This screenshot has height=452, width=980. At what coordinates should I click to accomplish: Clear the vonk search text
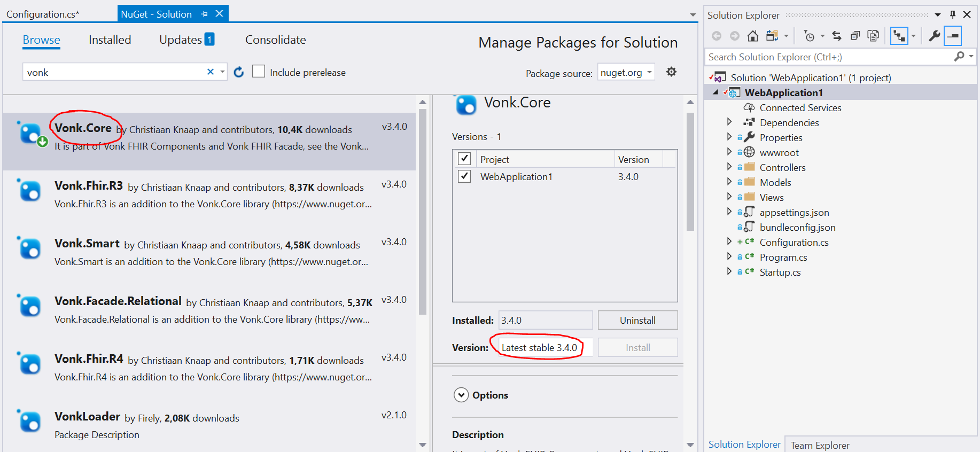pyautogui.click(x=211, y=72)
